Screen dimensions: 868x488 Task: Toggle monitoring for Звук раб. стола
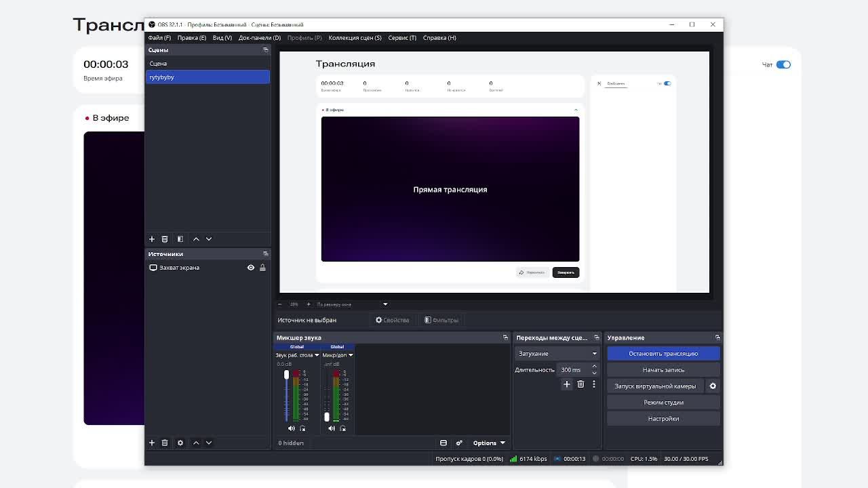[302, 428]
